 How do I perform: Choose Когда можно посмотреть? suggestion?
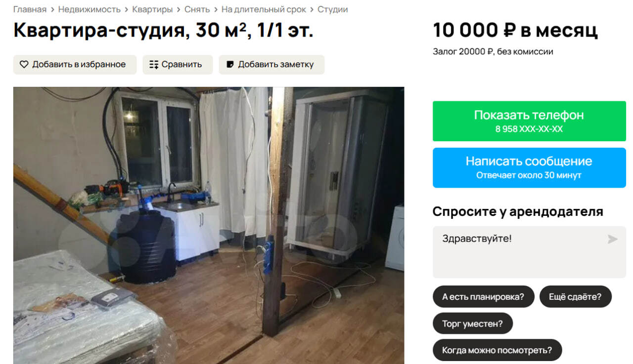[x=497, y=350]
